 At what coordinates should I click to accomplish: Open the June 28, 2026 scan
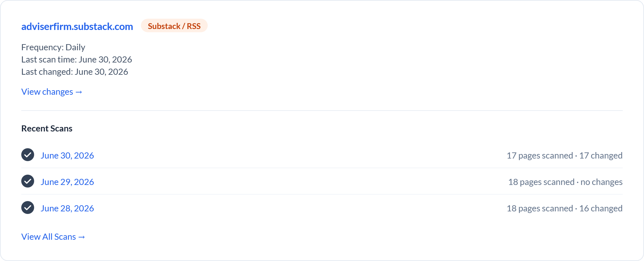67,208
